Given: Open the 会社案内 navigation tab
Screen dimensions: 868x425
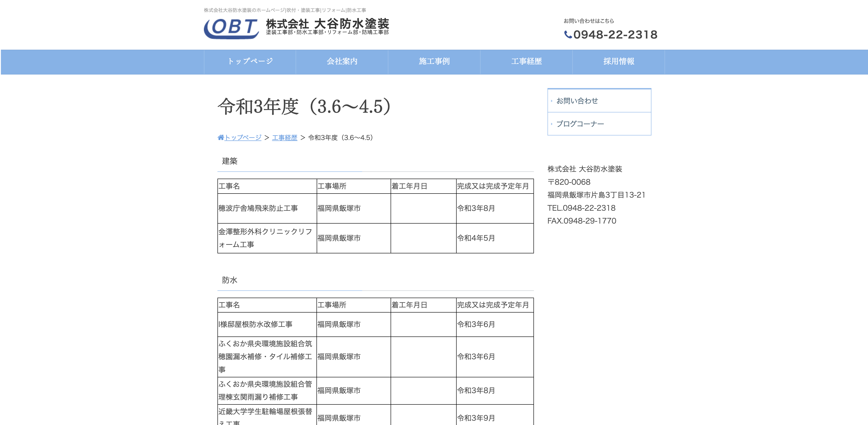Looking at the screenshot, I should (x=342, y=62).
